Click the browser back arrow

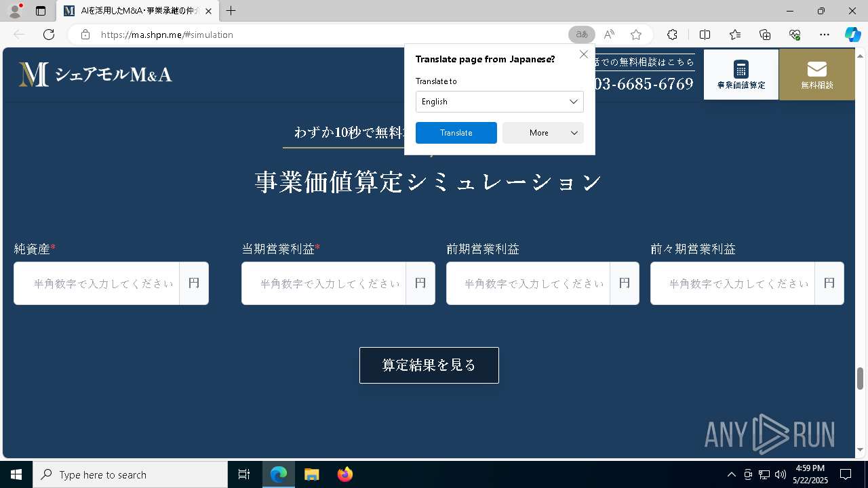pyautogui.click(x=19, y=35)
